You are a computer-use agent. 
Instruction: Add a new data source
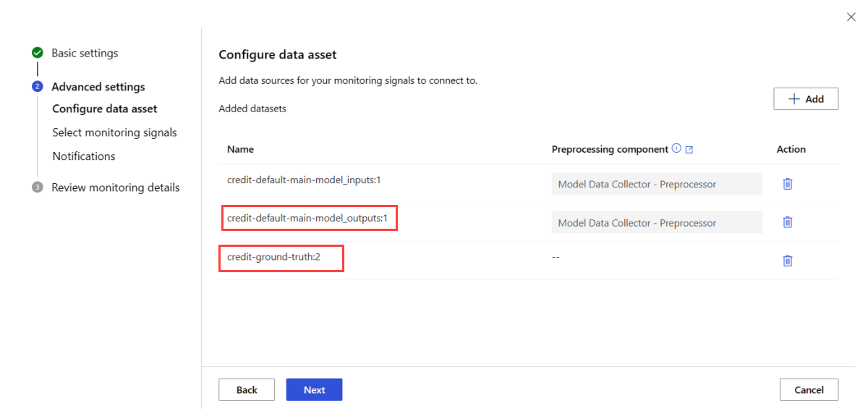coord(806,99)
